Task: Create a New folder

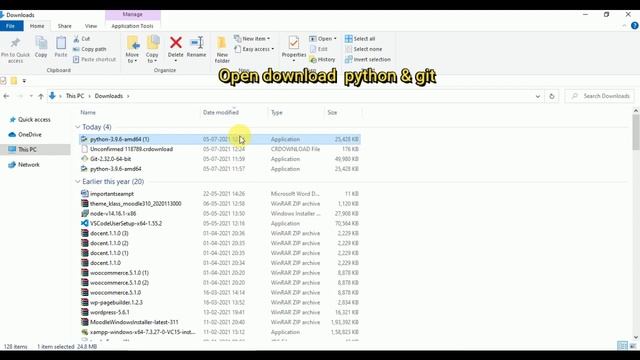Action: click(222, 49)
